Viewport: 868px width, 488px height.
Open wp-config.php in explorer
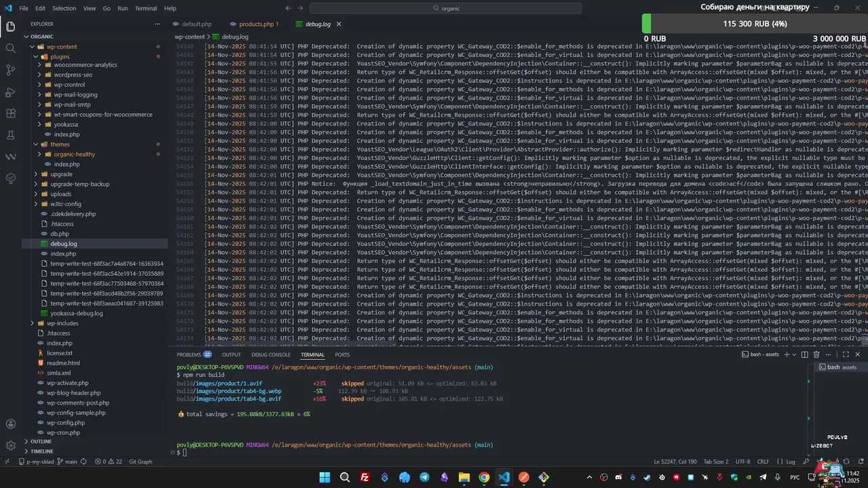pyautogui.click(x=66, y=423)
